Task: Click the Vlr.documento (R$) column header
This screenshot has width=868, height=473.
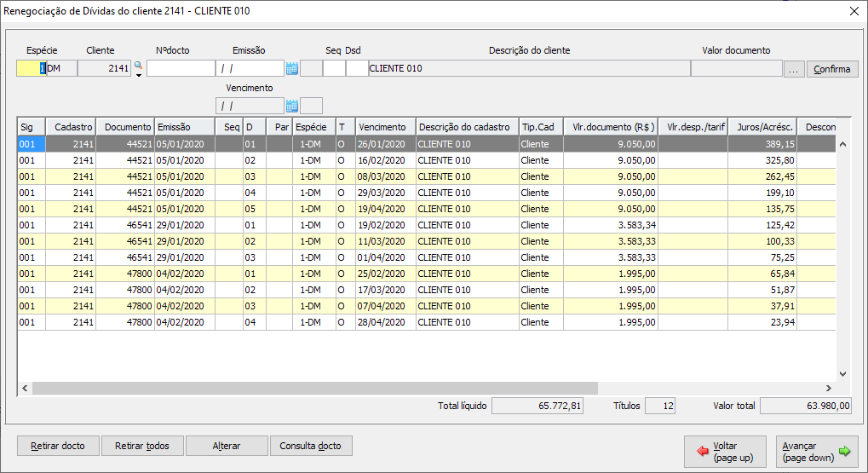Action: click(x=610, y=127)
